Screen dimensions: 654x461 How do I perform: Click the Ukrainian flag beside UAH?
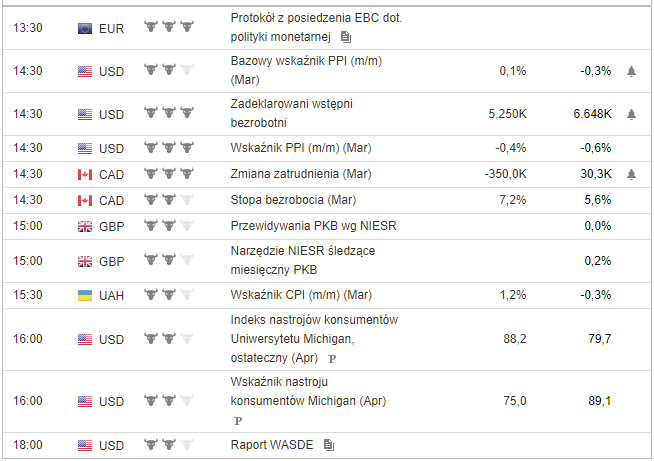pyautogui.click(x=85, y=296)
